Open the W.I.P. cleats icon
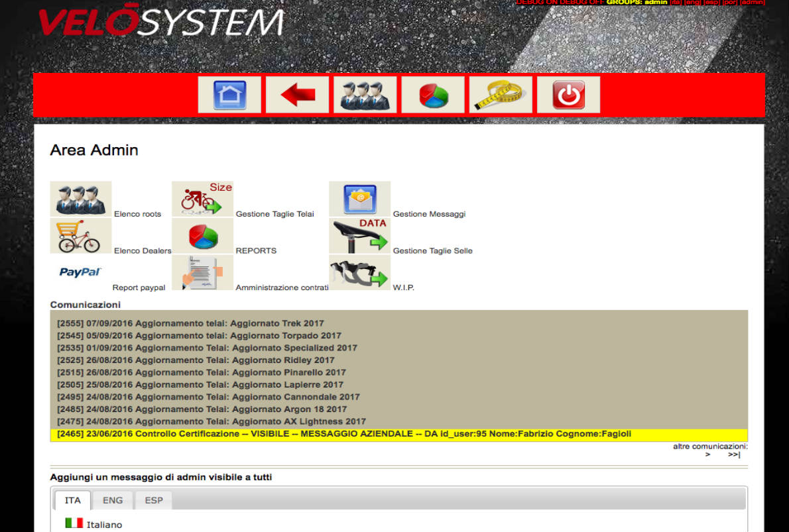Image resolution: width=789 pixels, height=532 pixels. tap(360, 272)
